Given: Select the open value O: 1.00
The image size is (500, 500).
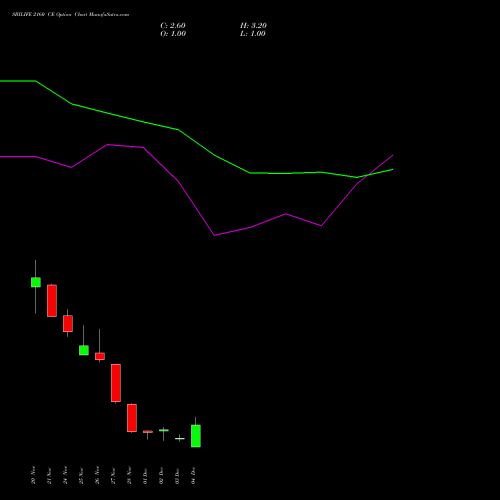Looking at the screenshot, I should 173,34.
